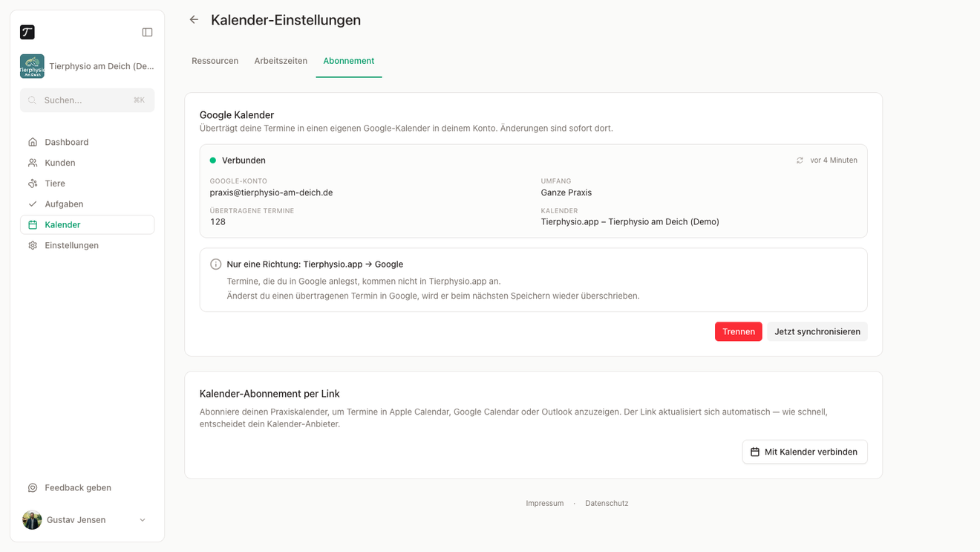Viewport: 980px width, 552px height.
Task: Select the Abonnement tab
Action: pyautogui.click(x=348, y=61)
